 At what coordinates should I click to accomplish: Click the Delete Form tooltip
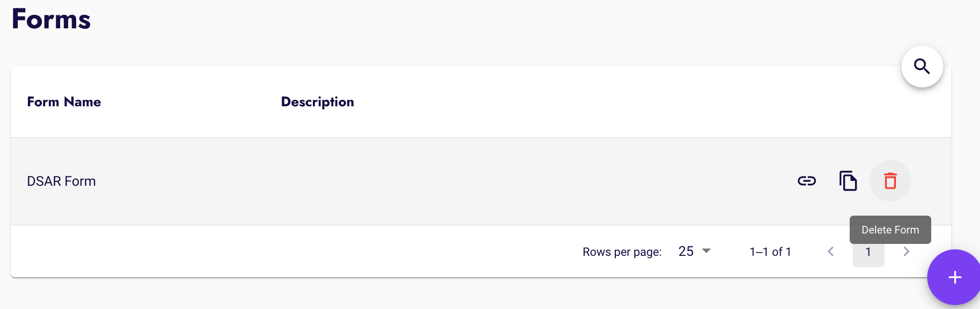[x=890, y=230]
